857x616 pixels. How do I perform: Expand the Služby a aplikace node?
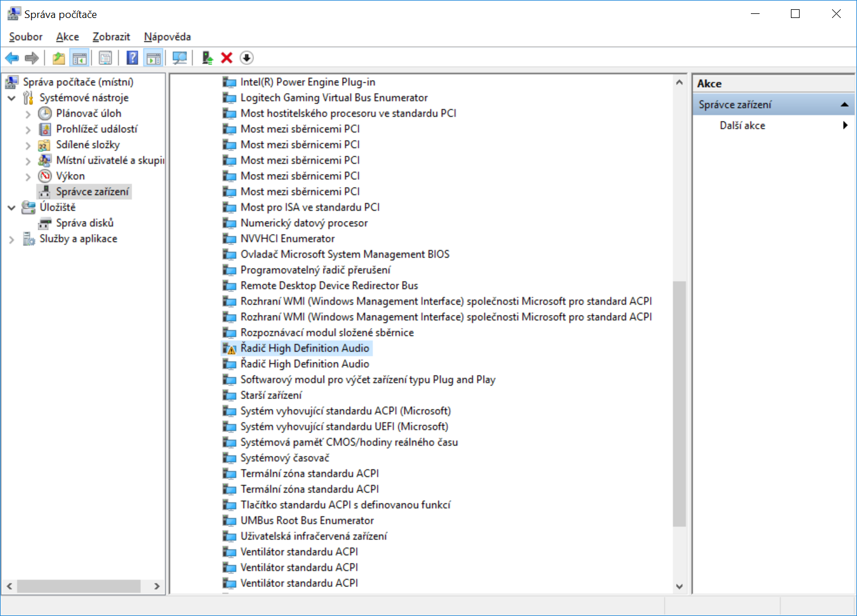[12, 239]
